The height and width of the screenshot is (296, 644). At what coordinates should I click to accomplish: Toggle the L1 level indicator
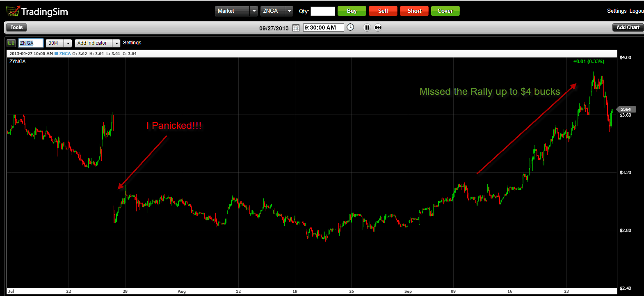click(11, 43)
